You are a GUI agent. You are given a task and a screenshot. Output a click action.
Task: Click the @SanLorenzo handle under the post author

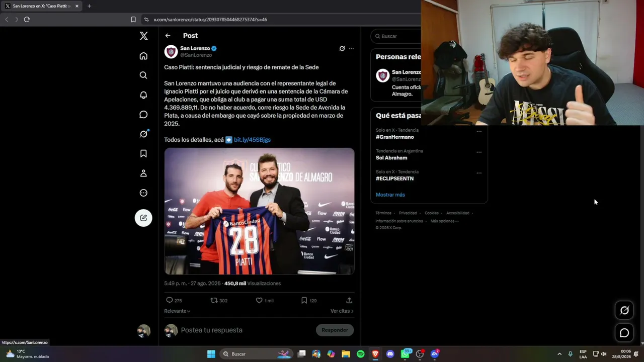pos(196,55)
